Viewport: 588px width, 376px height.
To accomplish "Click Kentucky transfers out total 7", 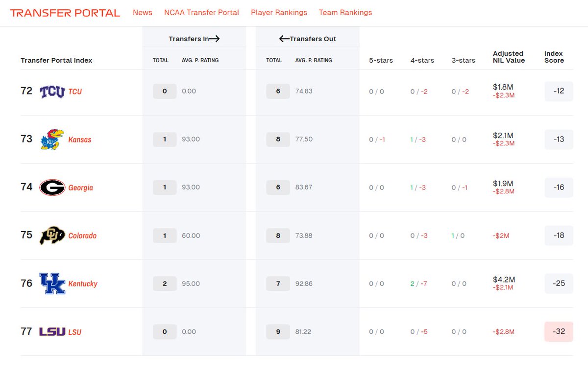I will [278, 283].
